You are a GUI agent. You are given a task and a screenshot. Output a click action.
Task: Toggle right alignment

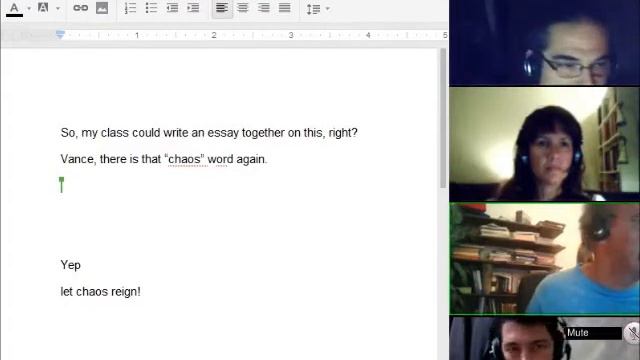pos(264,8)
